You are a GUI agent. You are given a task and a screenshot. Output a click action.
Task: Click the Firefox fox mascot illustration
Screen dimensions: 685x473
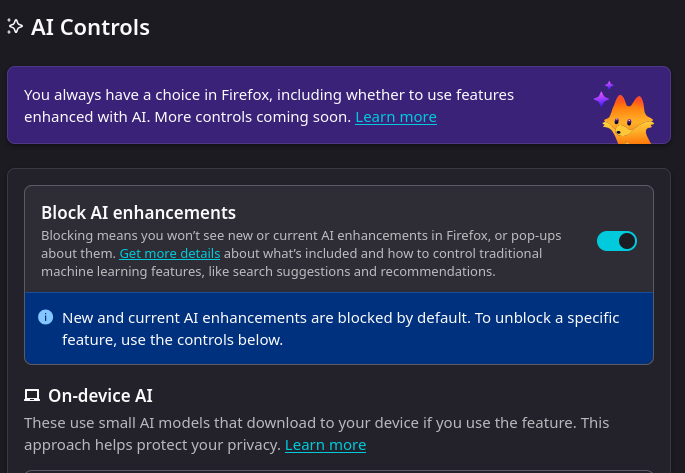coord(627,120)
